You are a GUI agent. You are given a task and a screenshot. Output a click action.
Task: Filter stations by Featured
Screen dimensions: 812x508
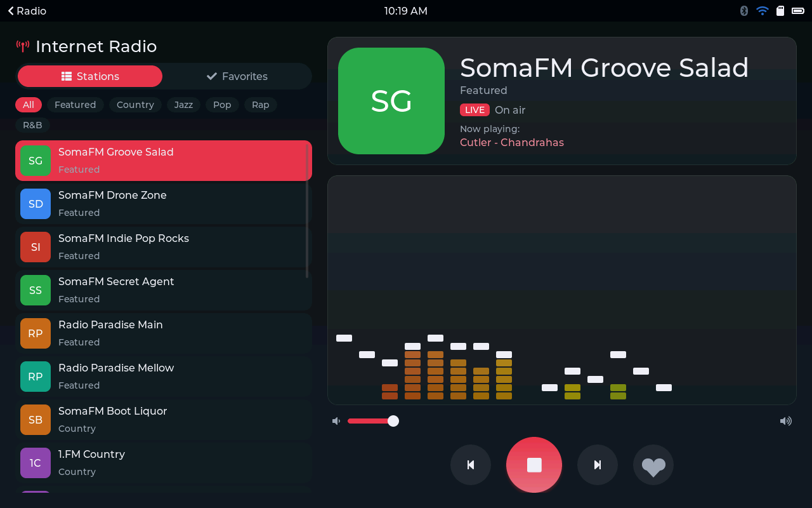point(75,105)
